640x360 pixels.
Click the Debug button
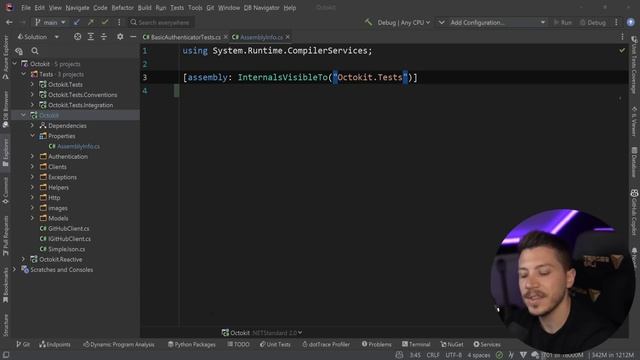[x=593, y=22]
